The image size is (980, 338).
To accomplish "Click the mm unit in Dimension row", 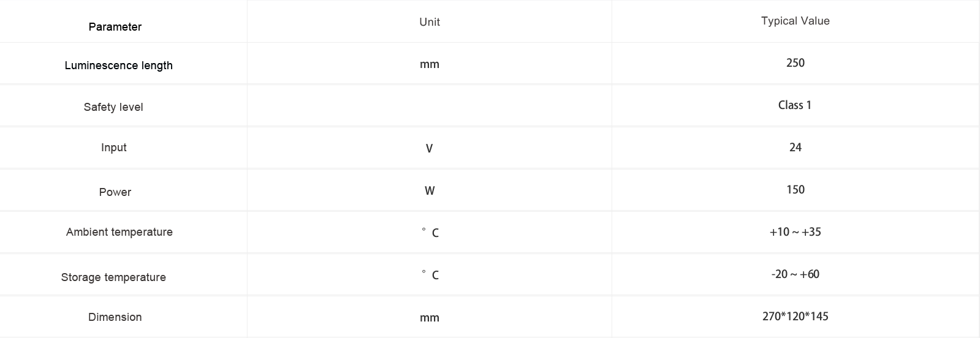I will coord(430,318).
